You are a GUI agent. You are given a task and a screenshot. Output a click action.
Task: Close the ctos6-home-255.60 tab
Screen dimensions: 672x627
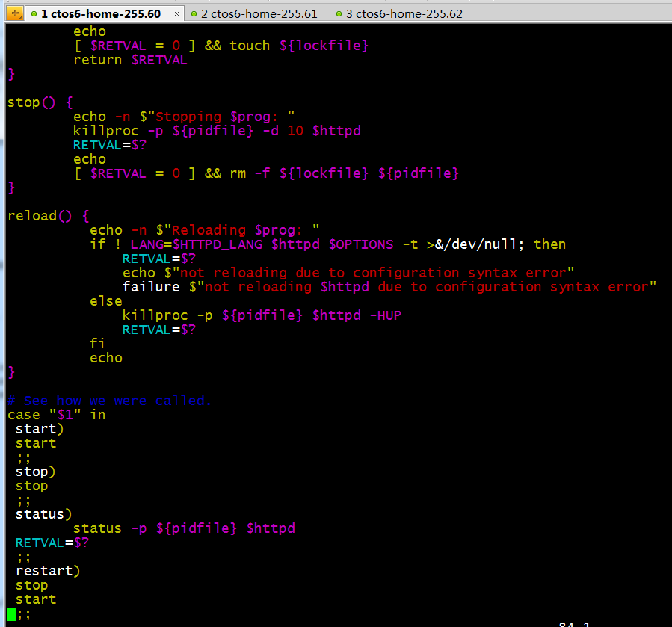point(176,14)
